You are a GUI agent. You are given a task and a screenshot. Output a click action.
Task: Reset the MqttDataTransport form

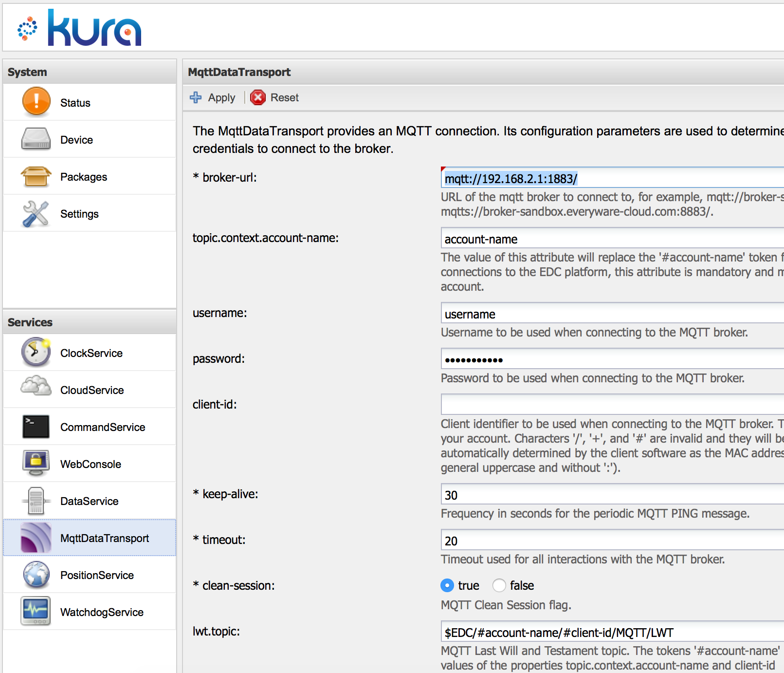275,97
